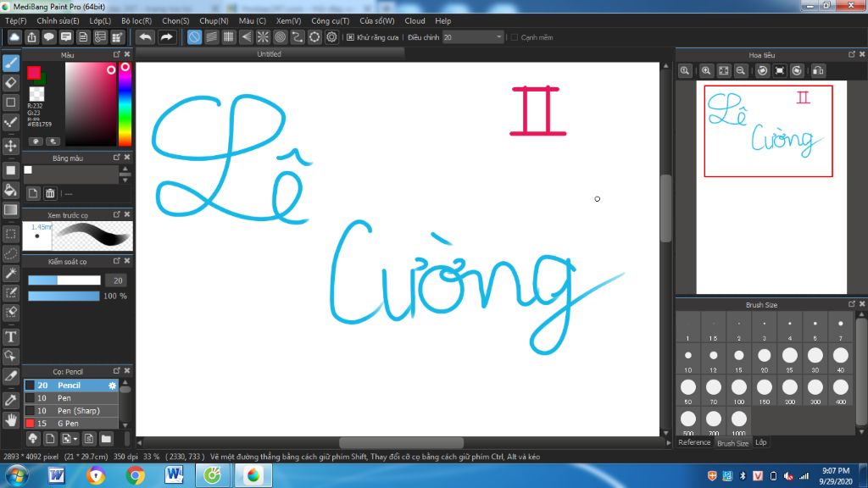This screenshot has height=488, width=868.
Task: Click the Undo arrow in toolbar
Action: (x=146, y=37)
